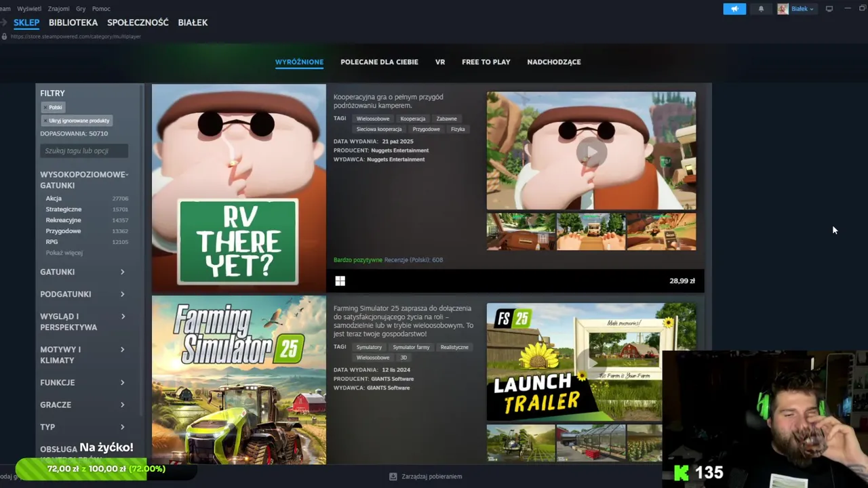Screen dimensions: 868x488
Task: Click the padlock icon beside the store URL
Action: 5,37
